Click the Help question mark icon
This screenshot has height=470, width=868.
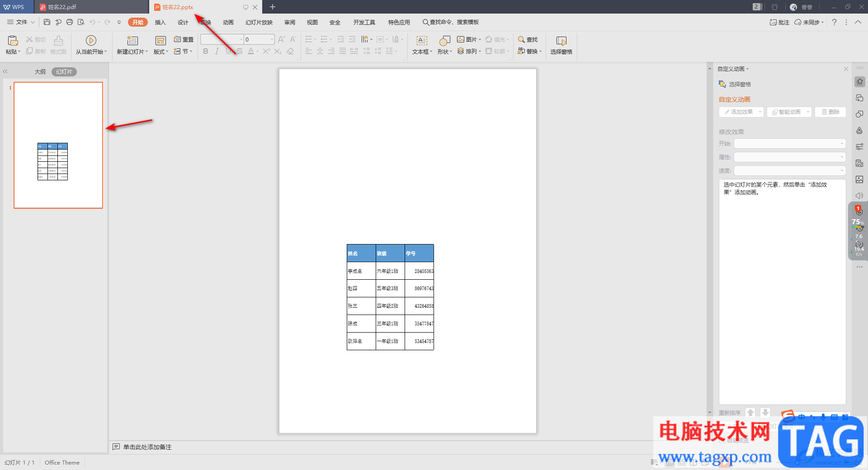(x=834, y=22)
